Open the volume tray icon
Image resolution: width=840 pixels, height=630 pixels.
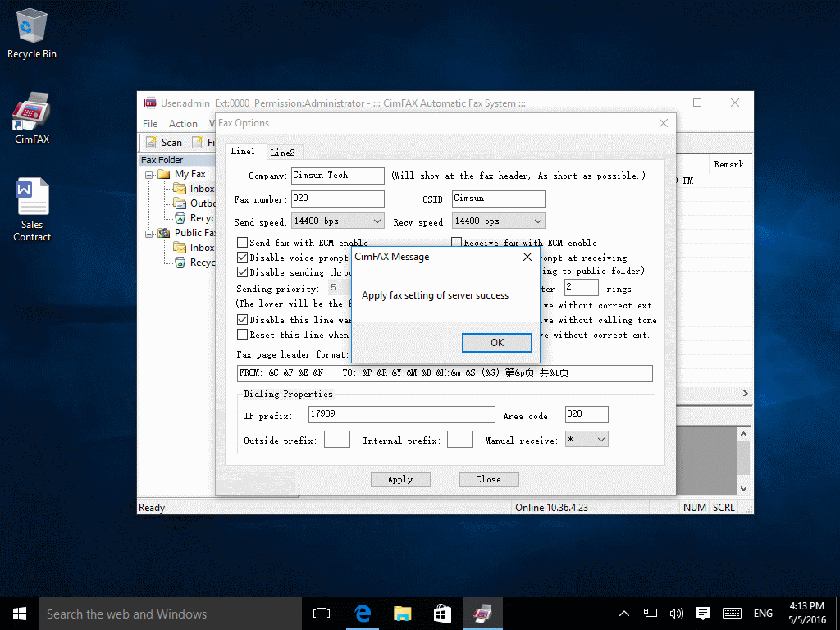[677, 614]
